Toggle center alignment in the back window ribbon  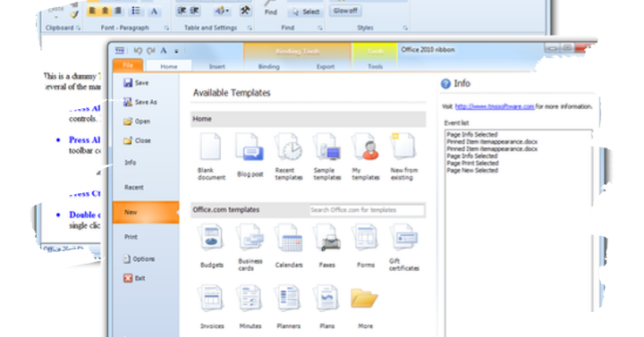(106, 11)
